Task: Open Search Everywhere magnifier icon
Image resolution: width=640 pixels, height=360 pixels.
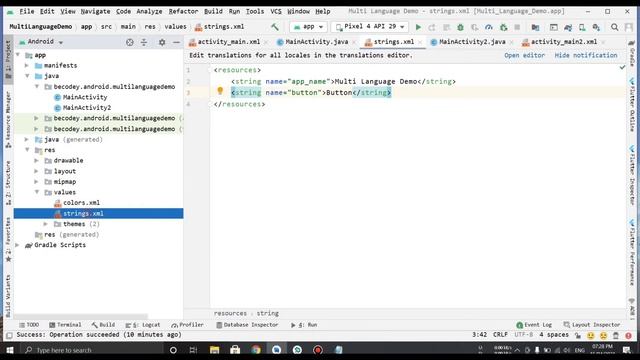Action: [x=614, y=27]
